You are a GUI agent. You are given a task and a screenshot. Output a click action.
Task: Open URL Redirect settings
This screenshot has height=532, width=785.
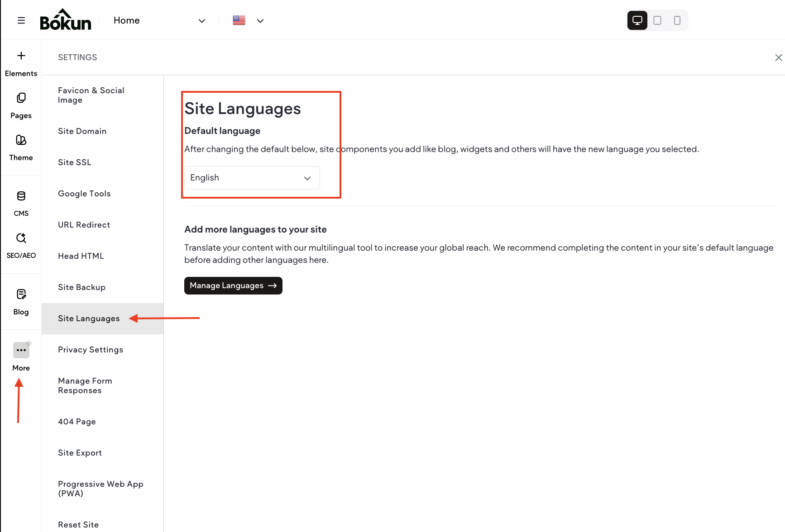tap(103, 225)
